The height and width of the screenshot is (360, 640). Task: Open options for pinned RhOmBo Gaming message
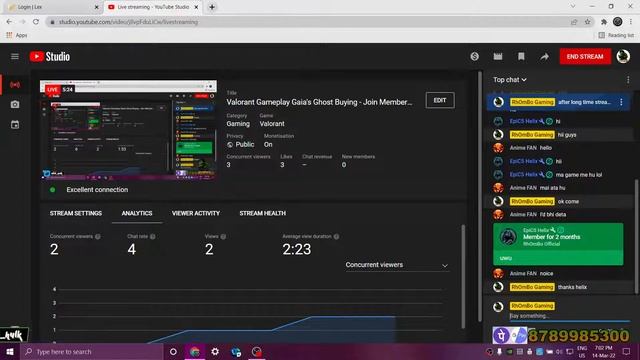621,102
